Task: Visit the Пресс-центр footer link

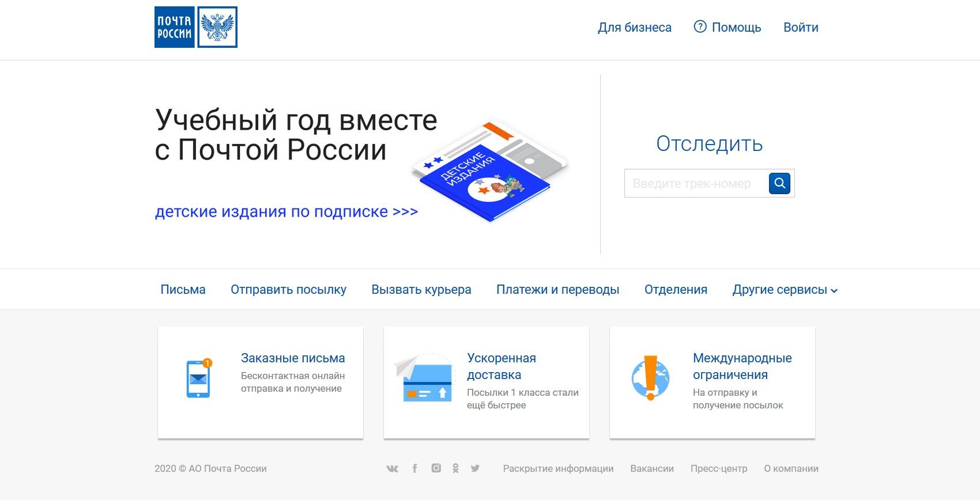Action: pos(719,469)
